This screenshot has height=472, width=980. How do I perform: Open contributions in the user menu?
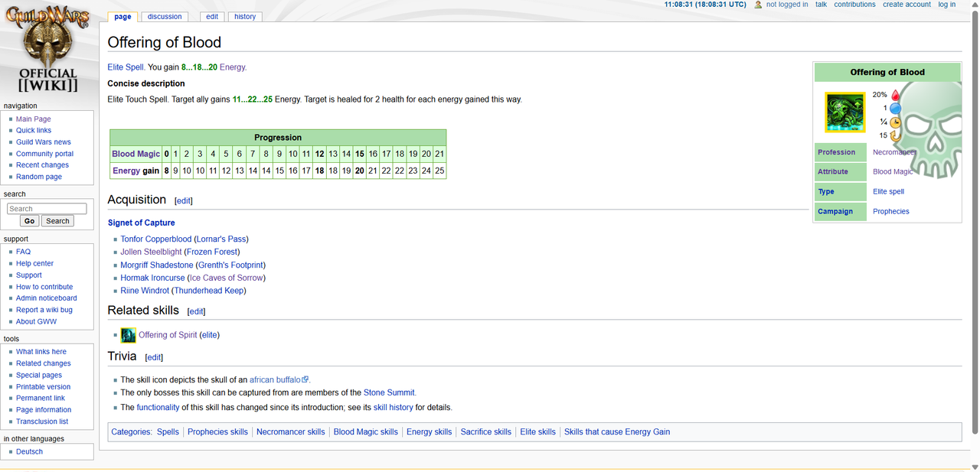(854, 5)
